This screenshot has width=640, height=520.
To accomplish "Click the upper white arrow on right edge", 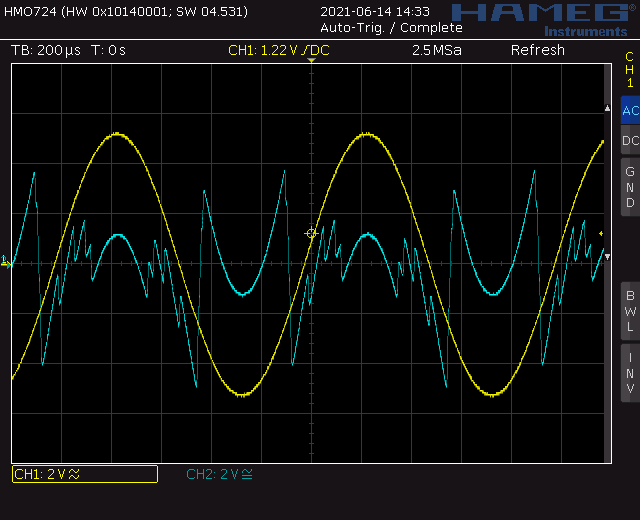I will point(605,107).
